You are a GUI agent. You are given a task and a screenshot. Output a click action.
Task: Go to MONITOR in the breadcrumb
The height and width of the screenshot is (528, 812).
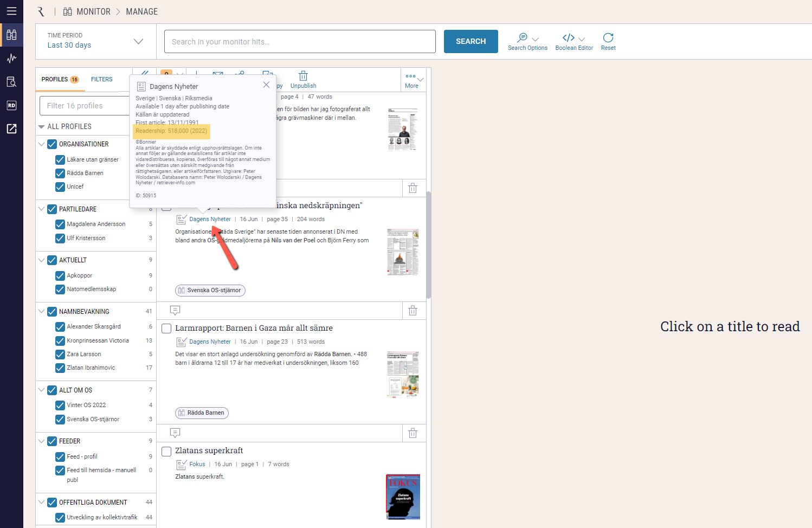click(93, 11)
